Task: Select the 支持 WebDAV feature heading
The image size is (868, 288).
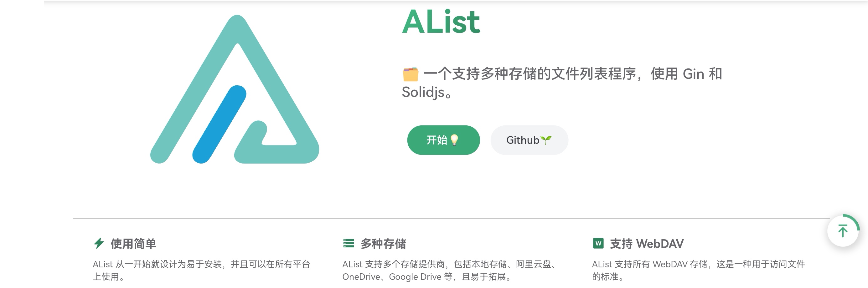Action: [x=647, y=244]
